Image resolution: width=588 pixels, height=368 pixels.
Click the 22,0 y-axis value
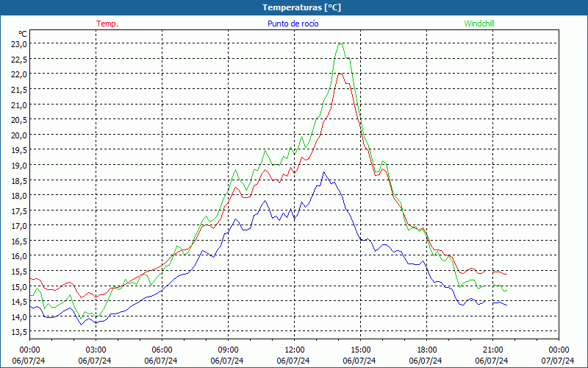tap(19, 74)
